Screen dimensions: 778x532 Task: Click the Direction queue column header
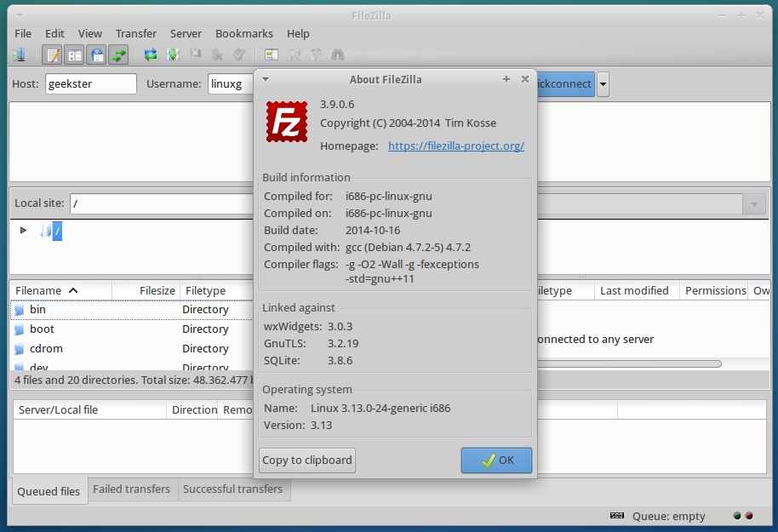(192, 410)
